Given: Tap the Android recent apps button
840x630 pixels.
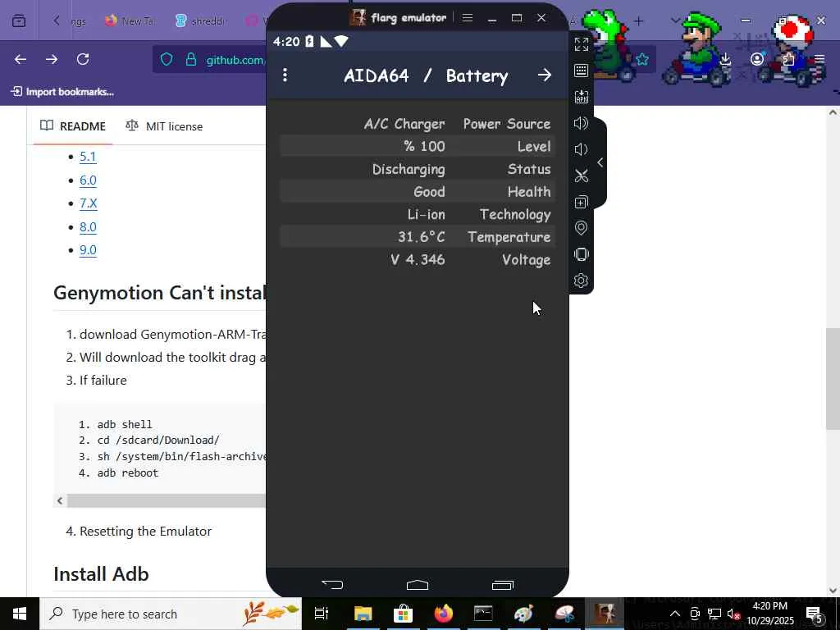Looking at the screenshot, I should click(503, 584).
